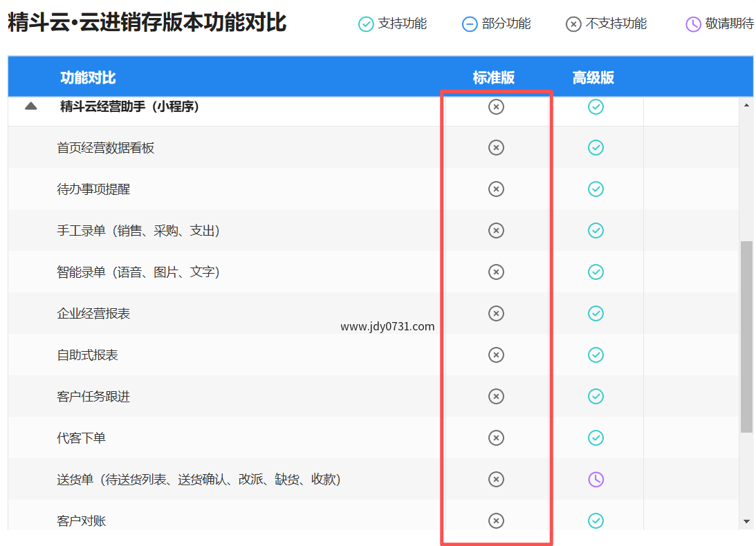Viewport: 756px width, 546px height.
Task: Click the blue minus legend icon for 部分功能
Action: (470, 24)
